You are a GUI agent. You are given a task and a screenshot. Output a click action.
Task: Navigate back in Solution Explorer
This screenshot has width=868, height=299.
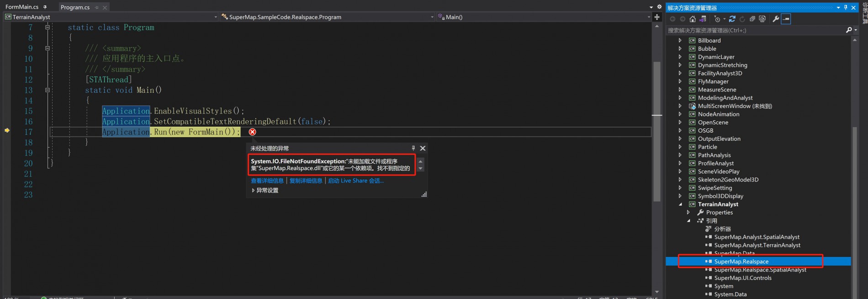[672, 19]
